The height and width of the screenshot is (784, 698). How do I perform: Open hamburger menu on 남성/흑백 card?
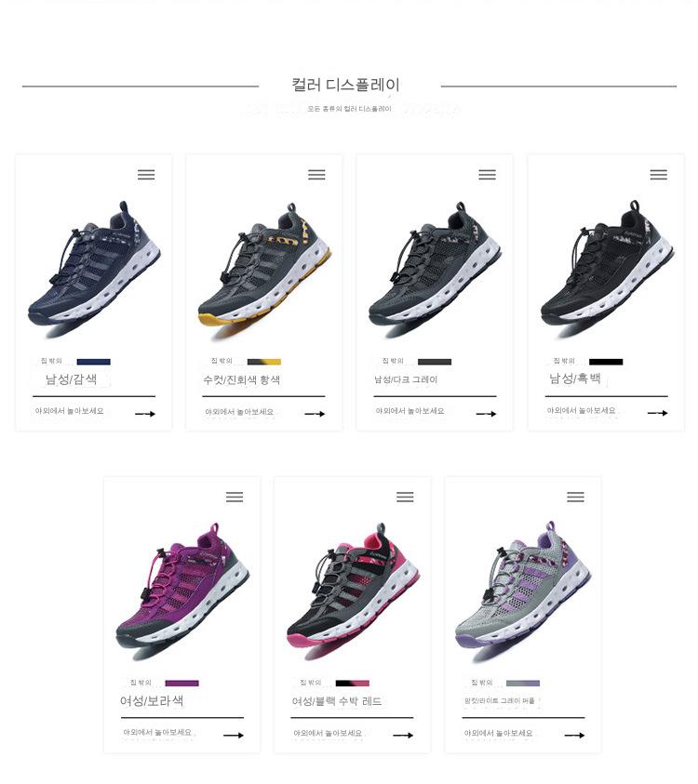pyautogui.click(x=659, y=175)
